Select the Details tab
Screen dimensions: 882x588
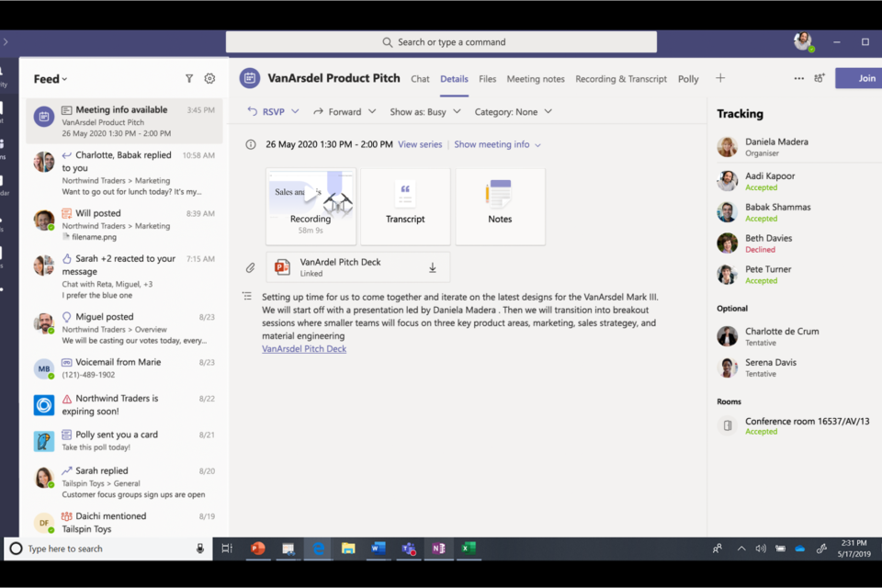point(454,79)
